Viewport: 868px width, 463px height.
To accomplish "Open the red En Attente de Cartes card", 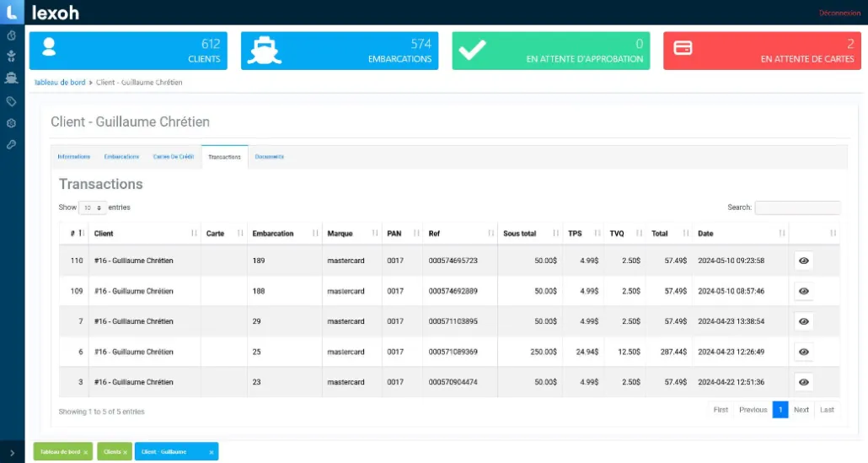I will point(762,51).
